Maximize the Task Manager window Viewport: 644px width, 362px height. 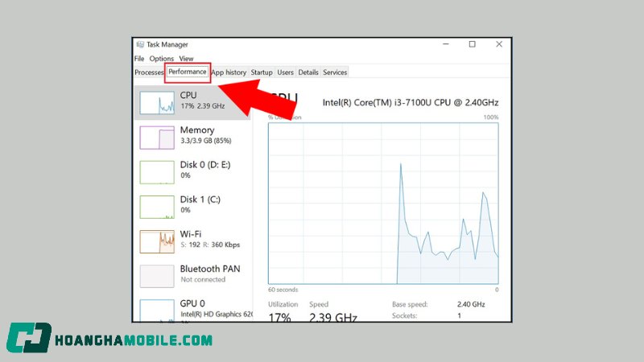[473, 44]
